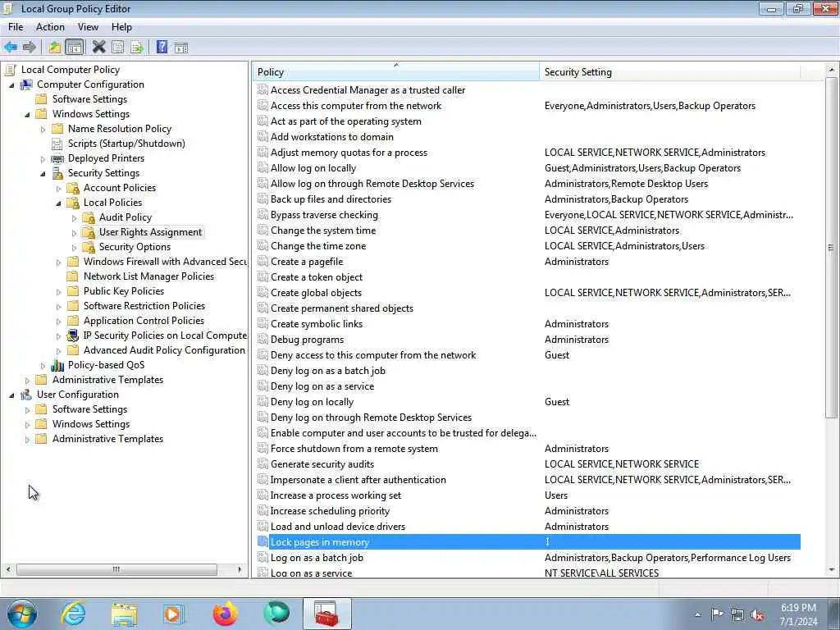
Task: Toggle the Show/Hide Console Tree icon
Action: pyautogui.click(x=75, y=47)
